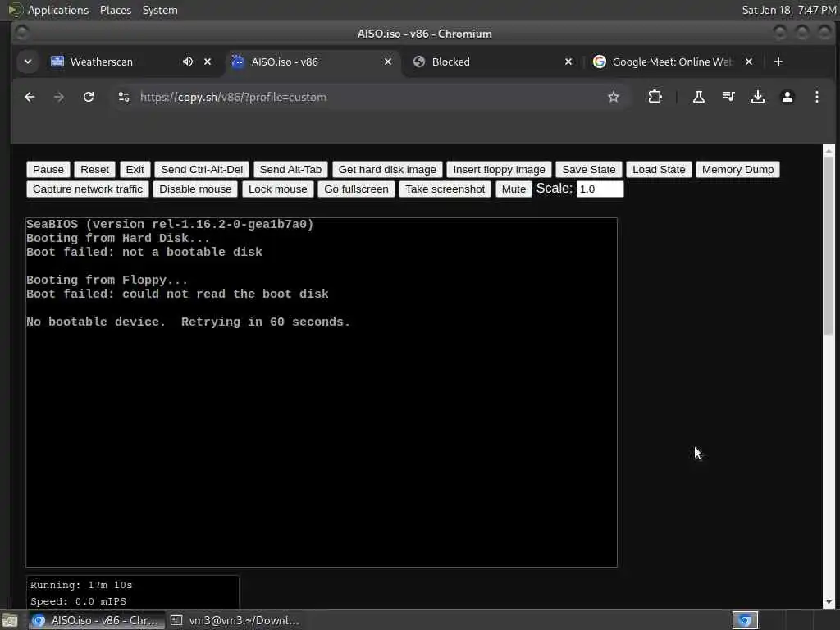Send Ctrl-Alt-Del to the emulator
Image resolution: width=840 pixels, height=630 pixels.
(x=202, y=169)
